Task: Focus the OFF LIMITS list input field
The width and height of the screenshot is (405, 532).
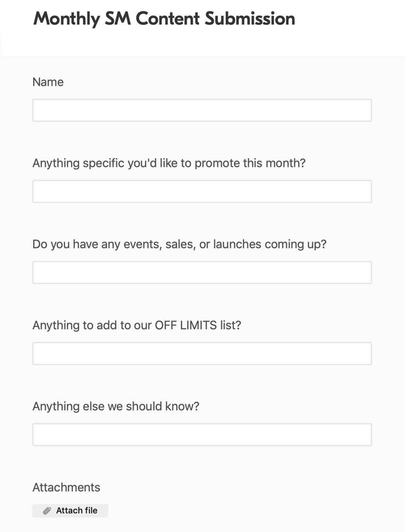Action: [202, 353]
